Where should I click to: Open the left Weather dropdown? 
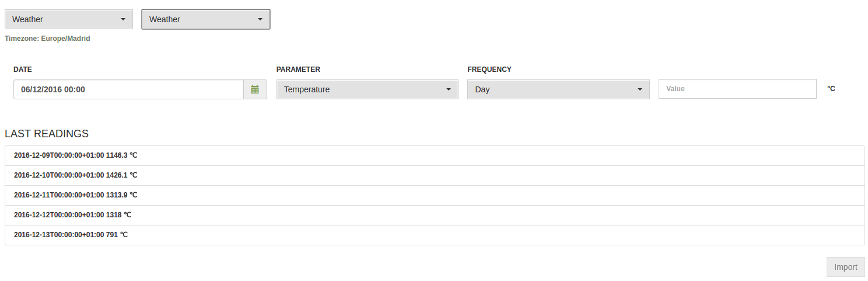tap(68, 19)
